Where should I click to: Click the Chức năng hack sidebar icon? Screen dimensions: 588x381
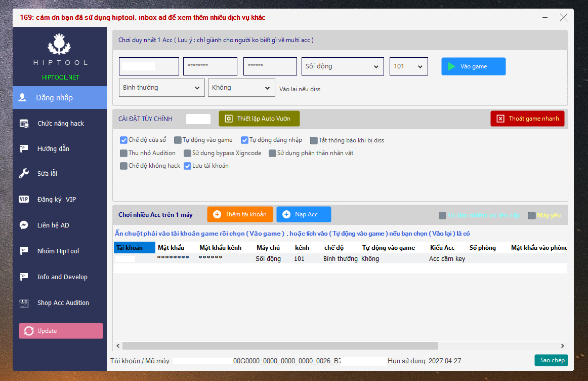(24, 124)
